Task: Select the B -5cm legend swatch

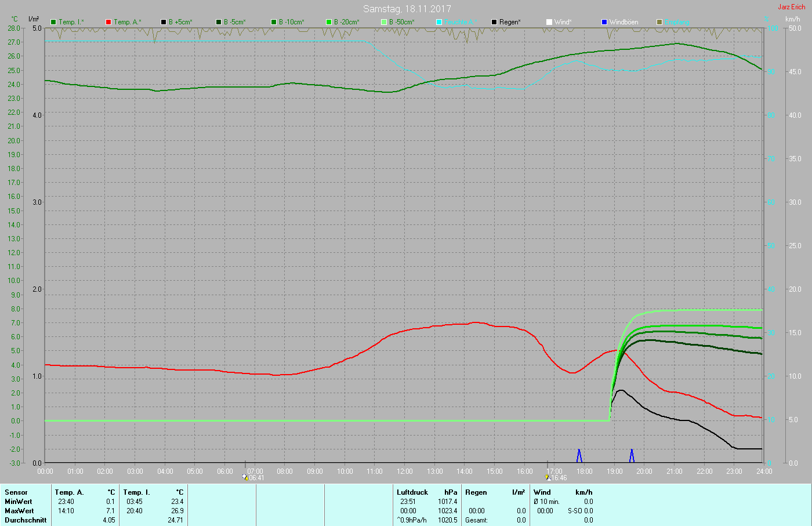Action: point(219,22)
